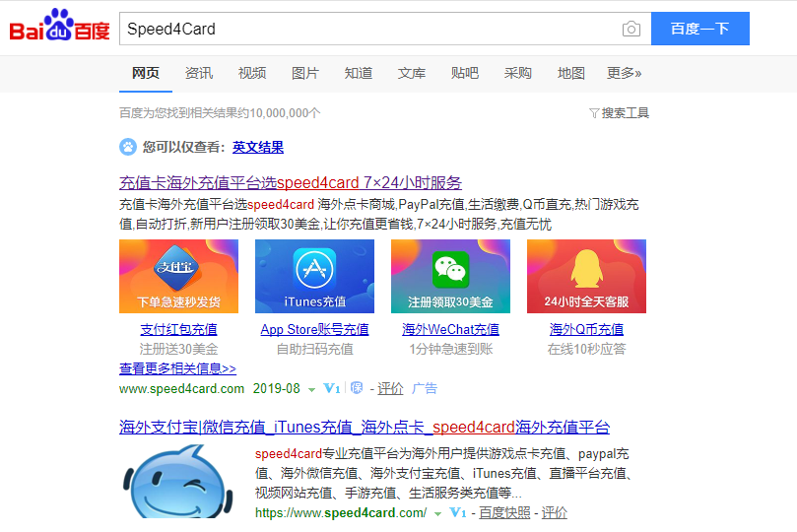Expand dropdown arrow after https://www.speed4card.com/
This screenshot has width=797, height=532.
pos(437,513)
